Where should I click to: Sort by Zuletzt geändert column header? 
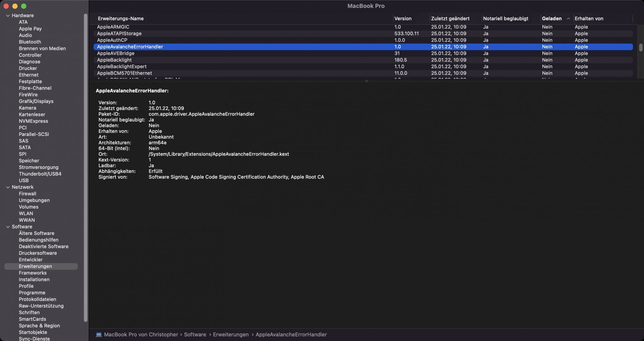click(450, 19)
